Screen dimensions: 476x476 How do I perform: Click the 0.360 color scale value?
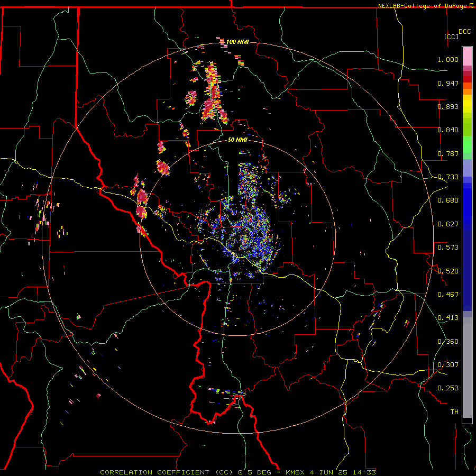448,342
